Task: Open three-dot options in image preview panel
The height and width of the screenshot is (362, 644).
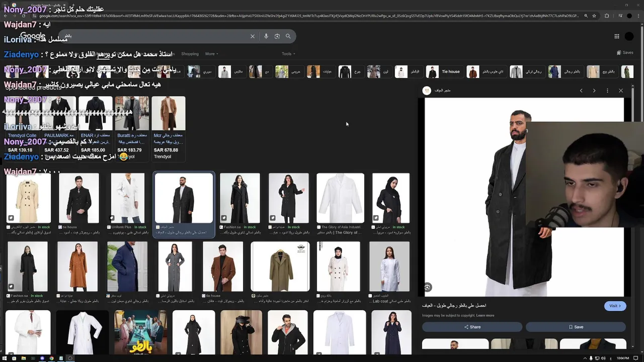Action: pyautogui.click(x=607, y=90)
